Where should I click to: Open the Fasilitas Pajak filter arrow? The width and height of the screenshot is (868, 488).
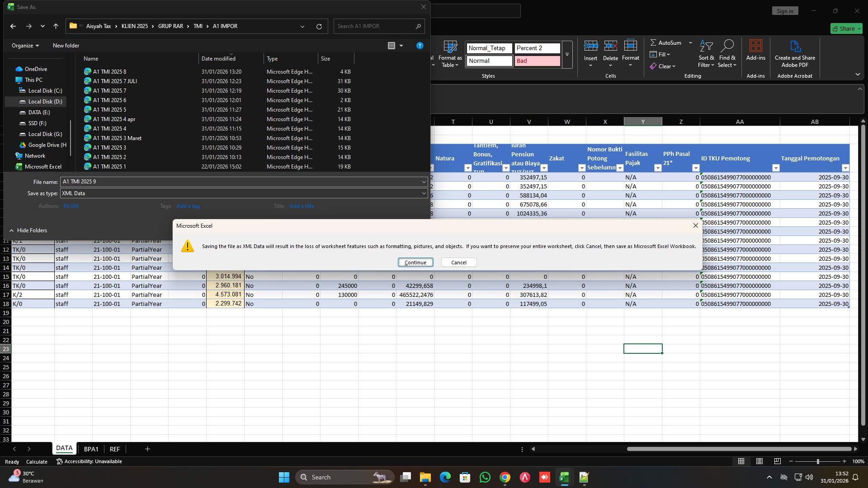pyautogui.click(x=658, y=168)
